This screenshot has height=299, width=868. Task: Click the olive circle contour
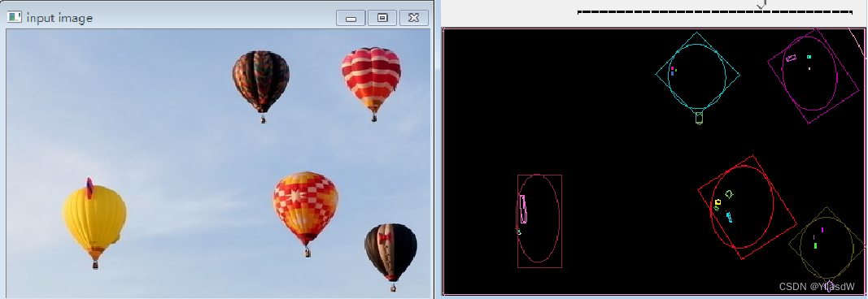coord(827,247)
